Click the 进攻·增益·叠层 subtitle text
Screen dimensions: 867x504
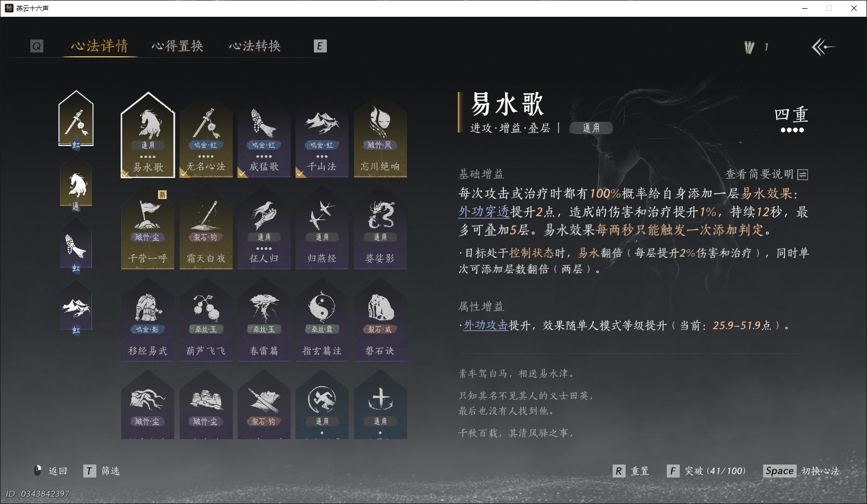510,128
